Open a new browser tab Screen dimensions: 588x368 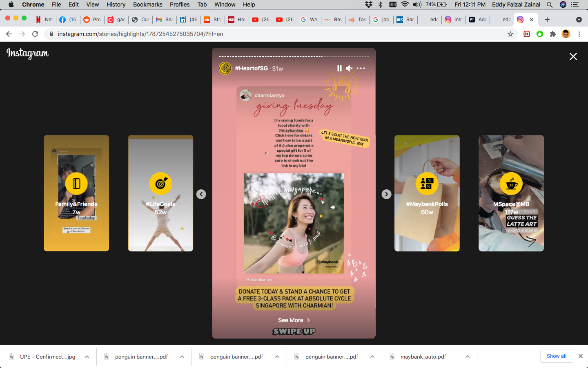pyautogui.click(x=547, y=20)
